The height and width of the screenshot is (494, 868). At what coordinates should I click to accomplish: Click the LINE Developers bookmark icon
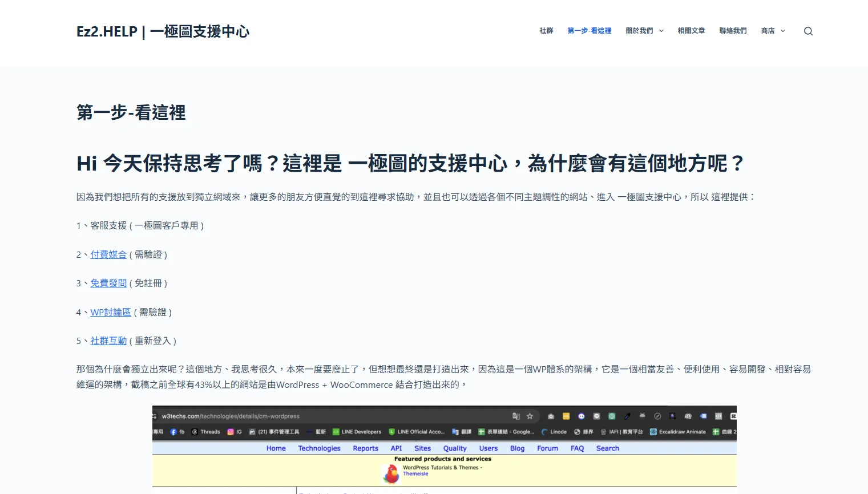pyautogui.click(x=336, y=431)
